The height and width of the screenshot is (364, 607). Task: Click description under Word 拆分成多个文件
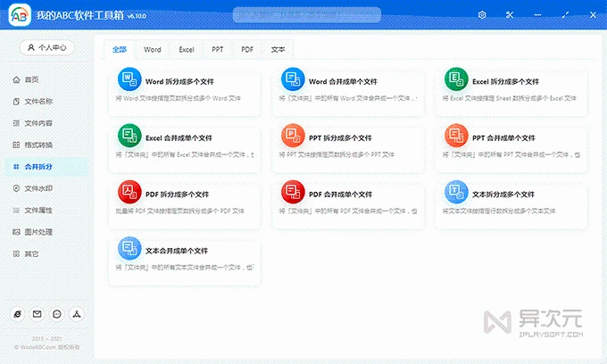pos(178,98)
